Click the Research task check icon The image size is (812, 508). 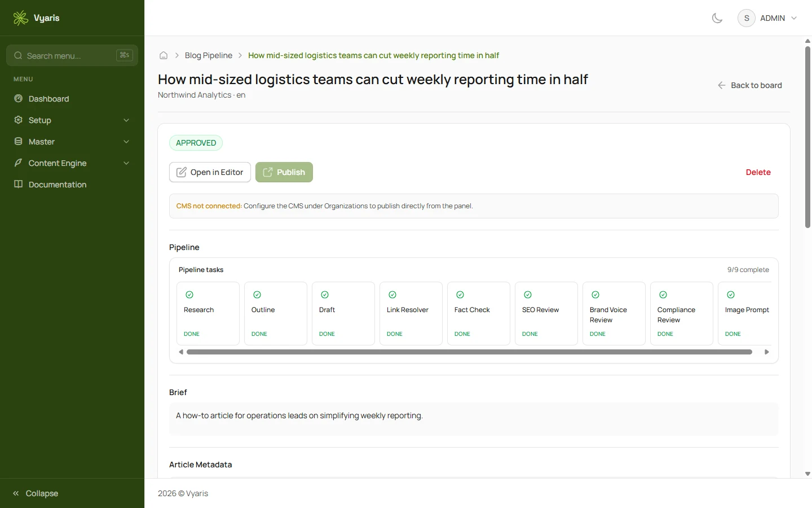tap(189, 295)
